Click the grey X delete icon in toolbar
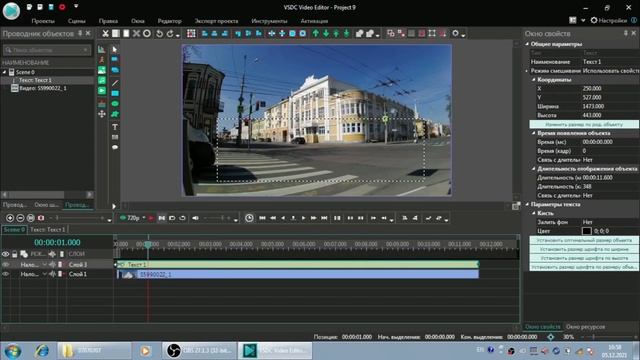The image size is (640, 360). tap(136, 33)
